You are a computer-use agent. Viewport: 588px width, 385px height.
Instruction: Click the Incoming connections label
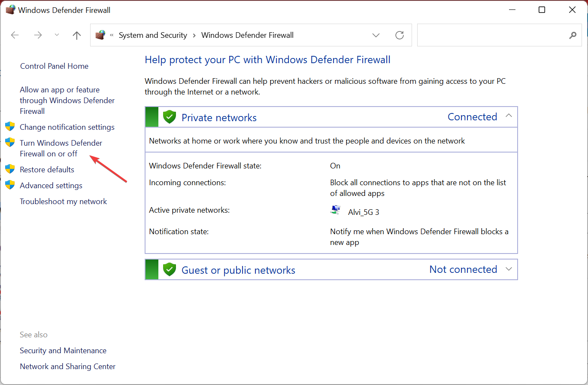point(187,183)
